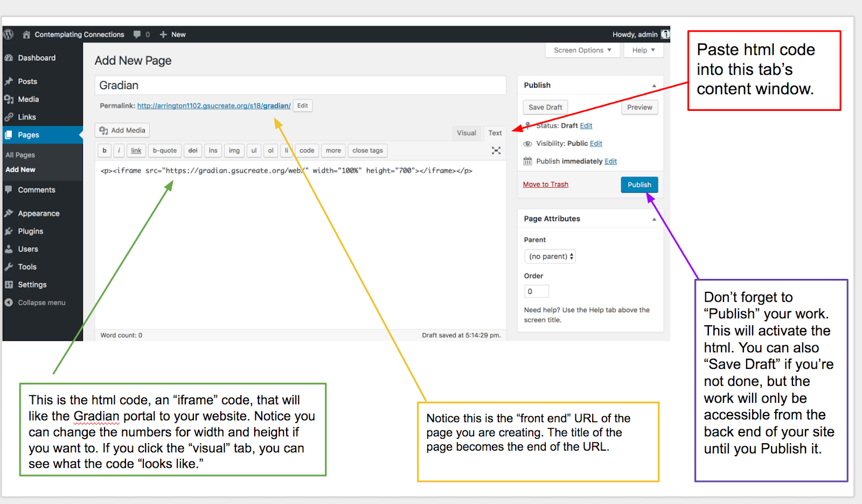Click the permalink Edit button

tap(303, 106)
